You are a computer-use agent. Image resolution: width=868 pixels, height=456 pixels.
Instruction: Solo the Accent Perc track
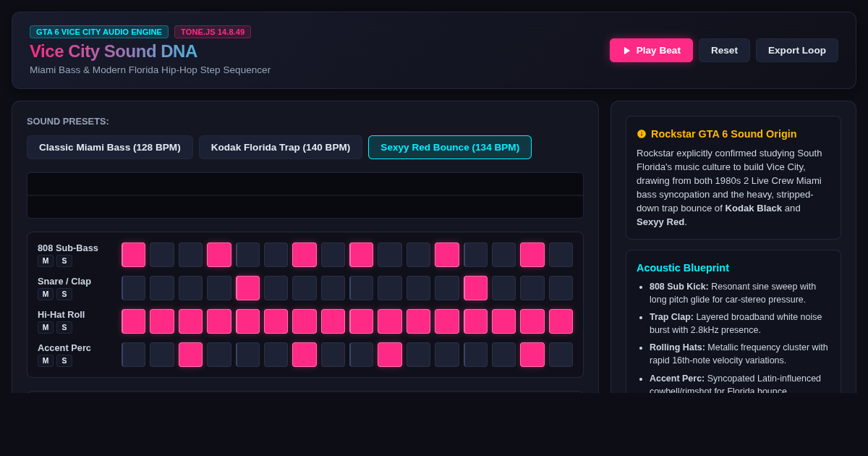[x=64, y=360]
